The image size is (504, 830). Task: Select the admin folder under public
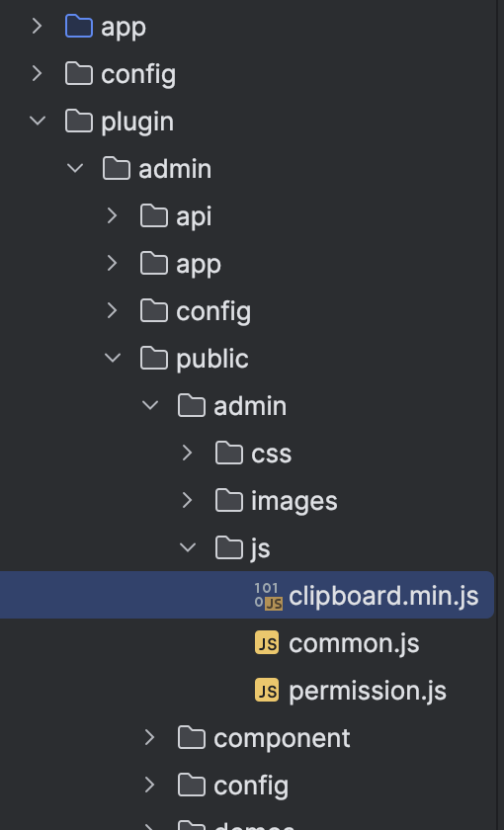tap(250, 406)
